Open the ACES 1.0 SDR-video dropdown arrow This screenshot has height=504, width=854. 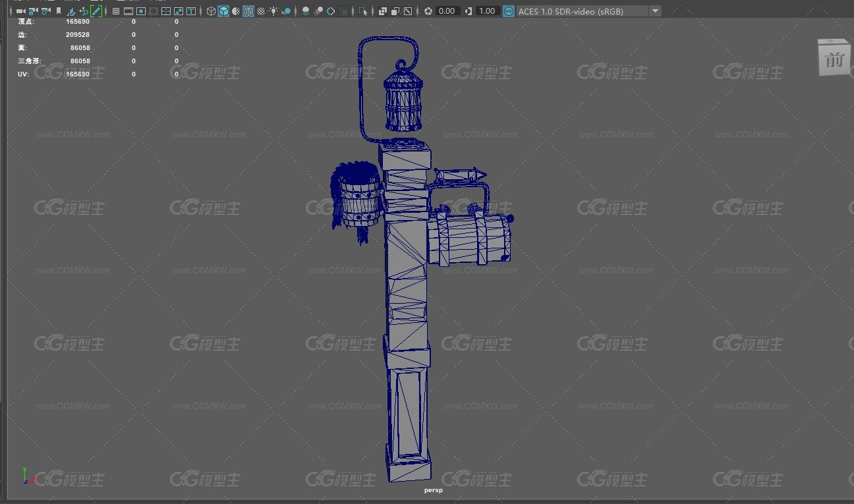point(654,11)
